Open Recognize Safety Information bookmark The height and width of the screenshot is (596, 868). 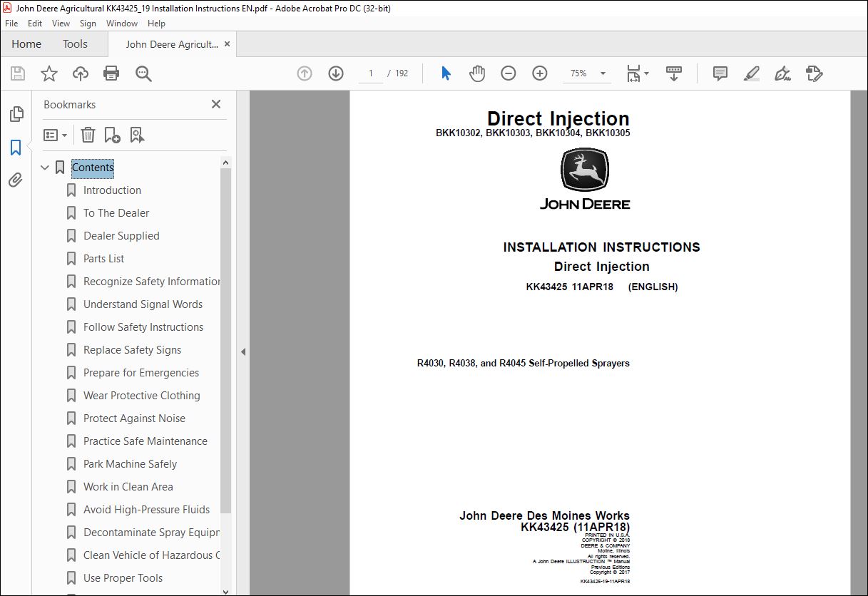pyautogui.click(x=152, y=282)
